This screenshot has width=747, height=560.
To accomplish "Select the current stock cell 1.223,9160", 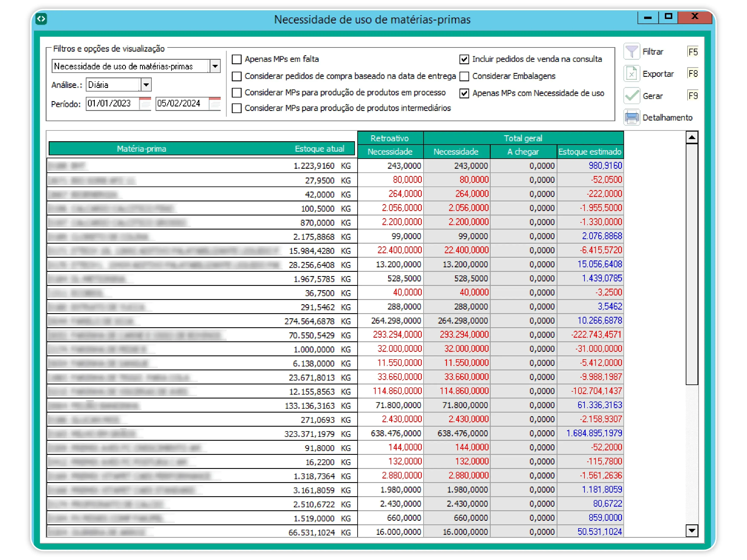I will [x=314, y=166].
